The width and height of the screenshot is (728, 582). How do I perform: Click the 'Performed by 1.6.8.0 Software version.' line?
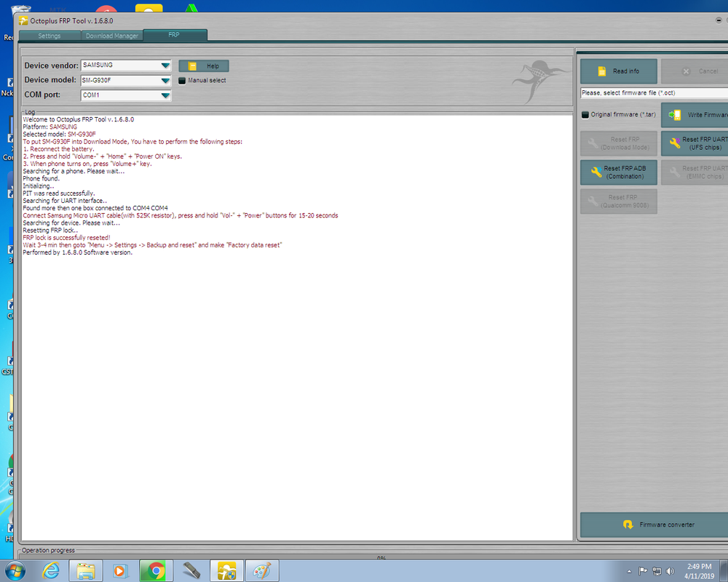pyautogui.click(x=78, y=252)
